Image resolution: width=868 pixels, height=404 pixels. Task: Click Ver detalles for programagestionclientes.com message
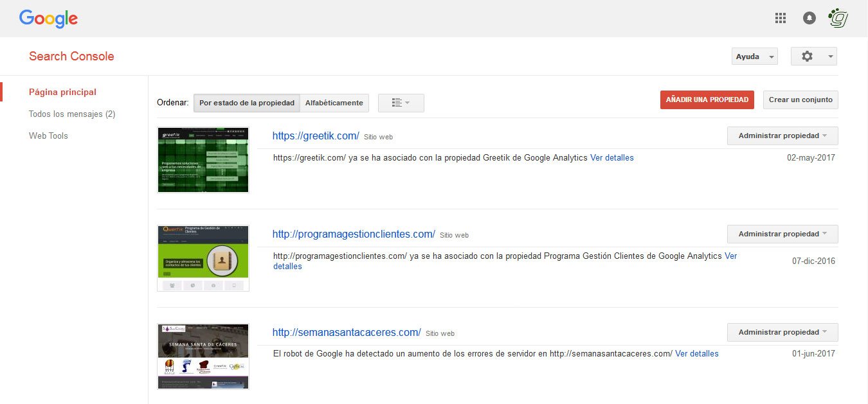coord(730,256)
